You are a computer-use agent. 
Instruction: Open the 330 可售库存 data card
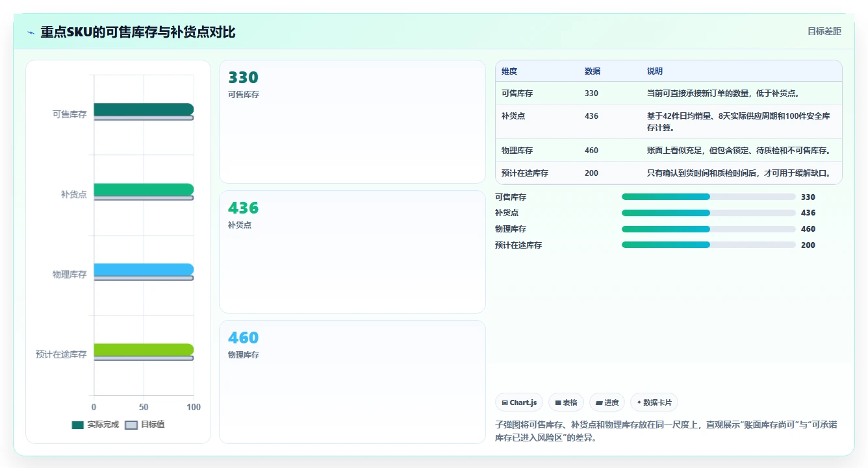pos(352,122)
